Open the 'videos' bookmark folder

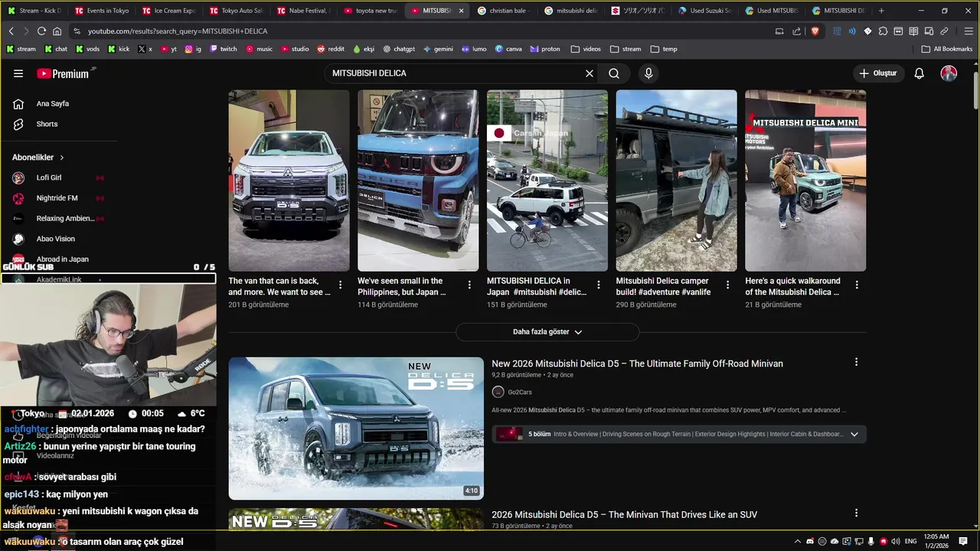(x=586, y=49)
